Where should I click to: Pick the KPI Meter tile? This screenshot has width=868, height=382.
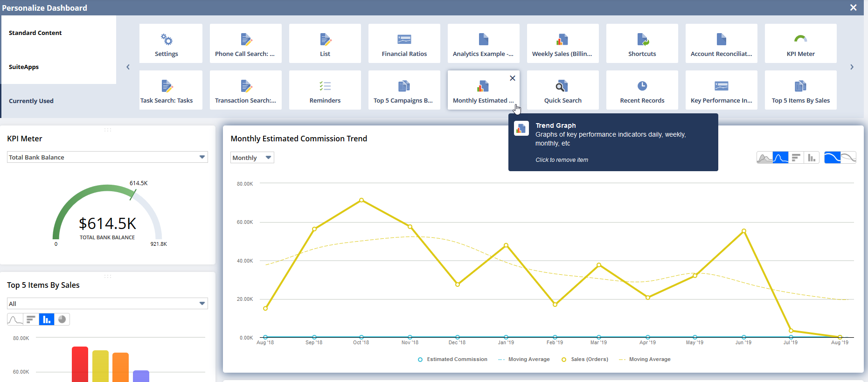pyautogui.click(x=801, y=43)
